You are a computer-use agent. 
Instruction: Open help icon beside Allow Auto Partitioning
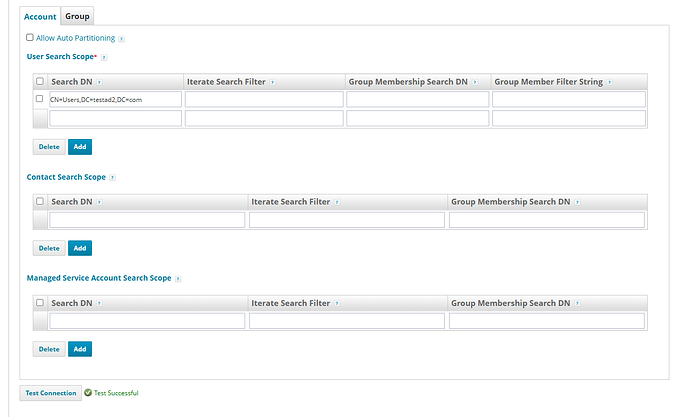tap(121, 38)
